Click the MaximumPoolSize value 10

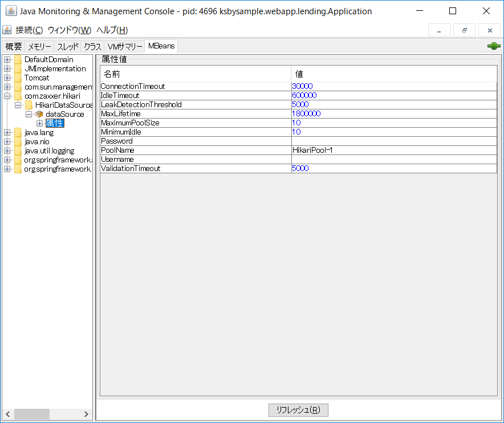click(296, 123)
